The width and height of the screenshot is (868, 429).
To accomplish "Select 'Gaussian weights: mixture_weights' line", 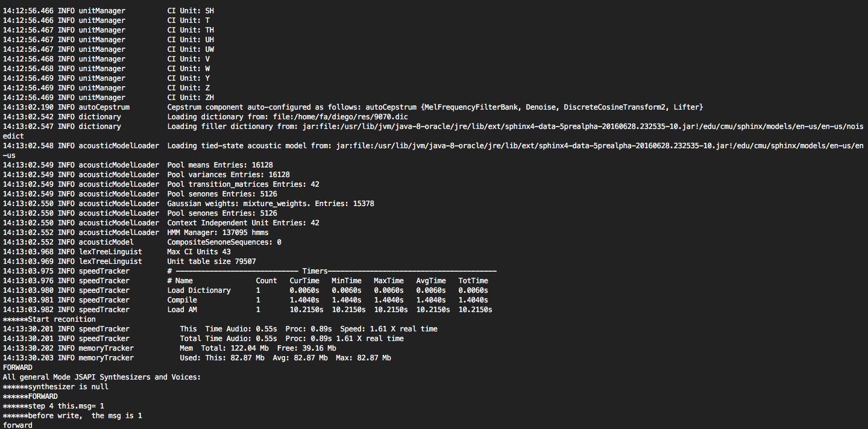I will (189, 204).
